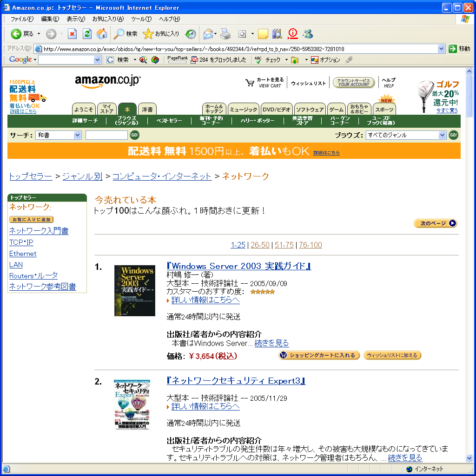476x476 pixels.
Task: Click the 次のページ button
Action: 436,223
